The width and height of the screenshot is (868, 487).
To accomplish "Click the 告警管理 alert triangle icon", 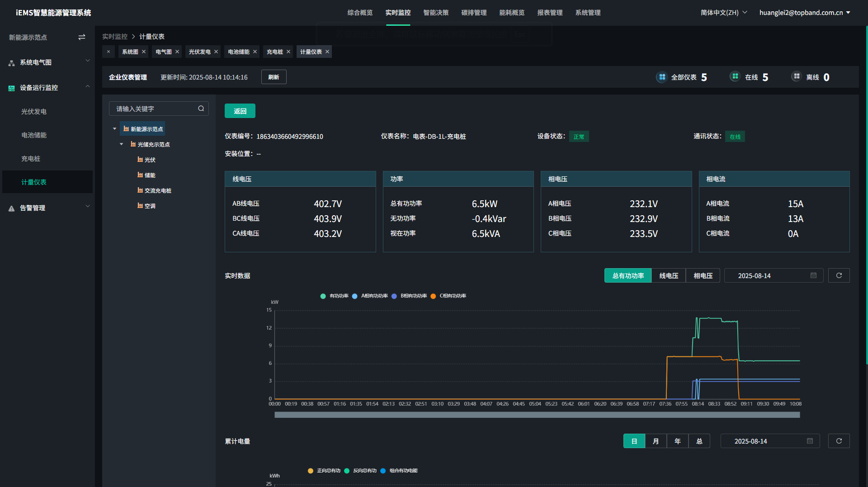I will pyautogui.click(x=11, y=208).
